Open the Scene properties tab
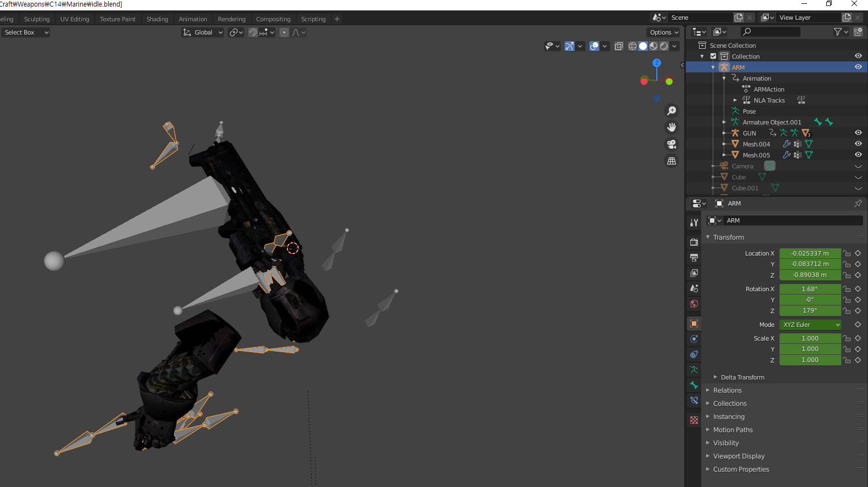The height and width of the screenshot is (487, 868). (x=694, y=288)
